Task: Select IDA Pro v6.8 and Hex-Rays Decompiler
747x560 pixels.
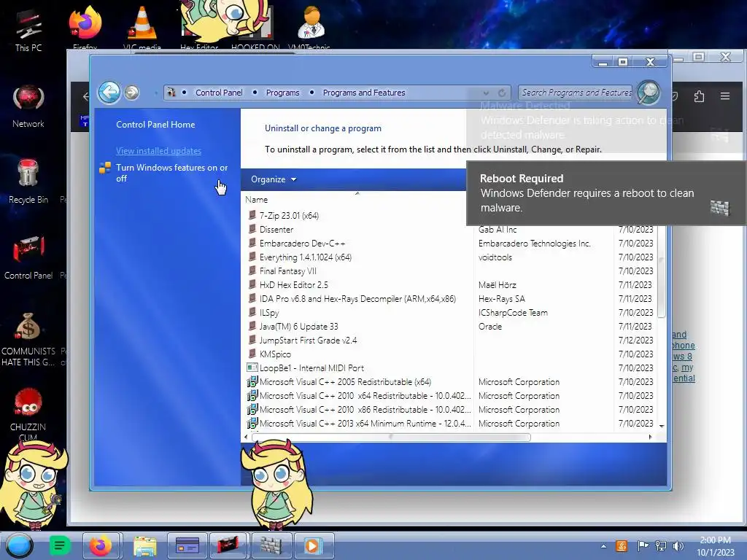Action: coord(357,298)
